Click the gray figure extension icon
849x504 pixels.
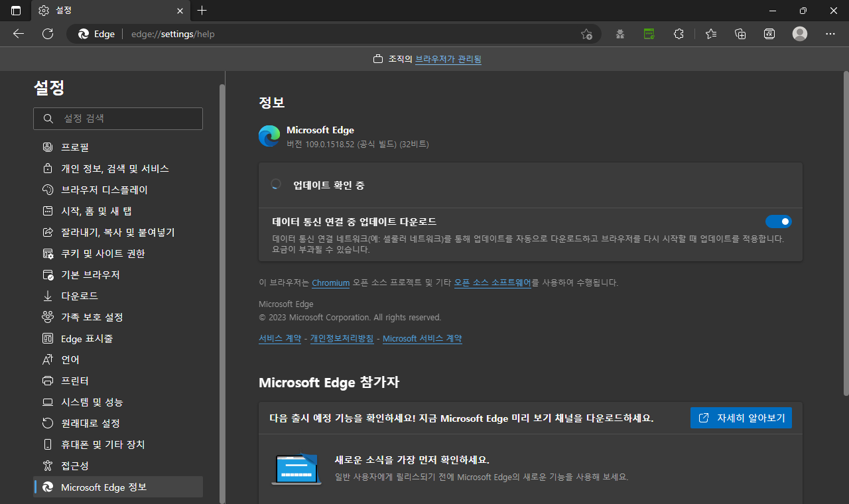click(x=620, y=34)
